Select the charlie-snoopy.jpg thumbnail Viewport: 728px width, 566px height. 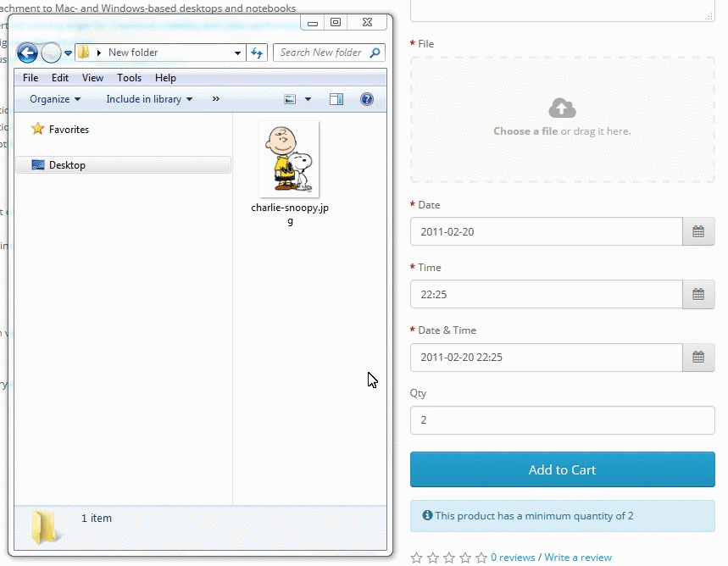tap(289, 159)
